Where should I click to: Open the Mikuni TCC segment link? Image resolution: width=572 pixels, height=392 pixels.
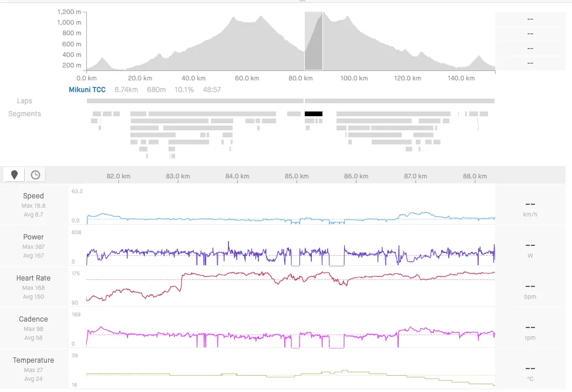(87, 90)
